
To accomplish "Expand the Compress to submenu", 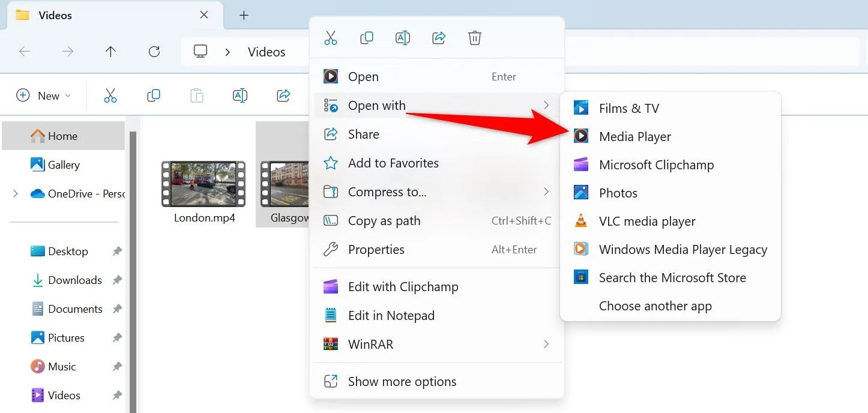I will [x=437, y=192].
